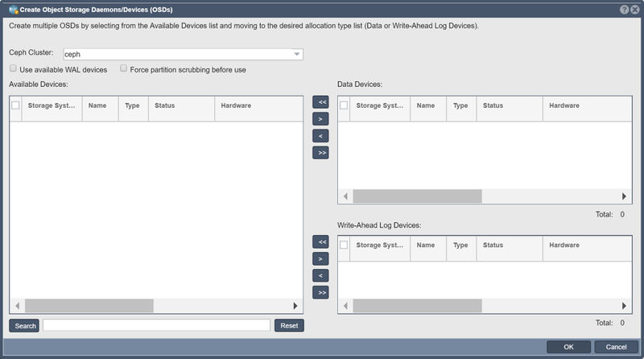Check select-all box in Available Devices header
Image resolution: width=644 pixels, height=359 pixels.
click(15, 105)
